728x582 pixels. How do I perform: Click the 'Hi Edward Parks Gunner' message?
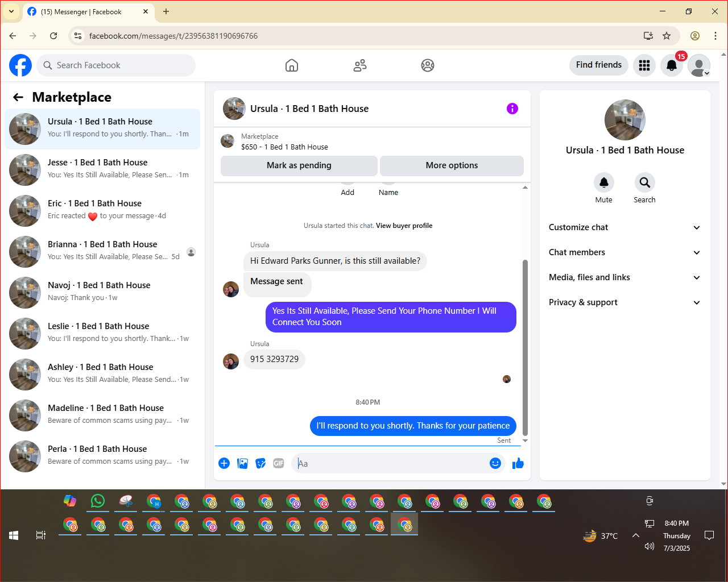336,261
